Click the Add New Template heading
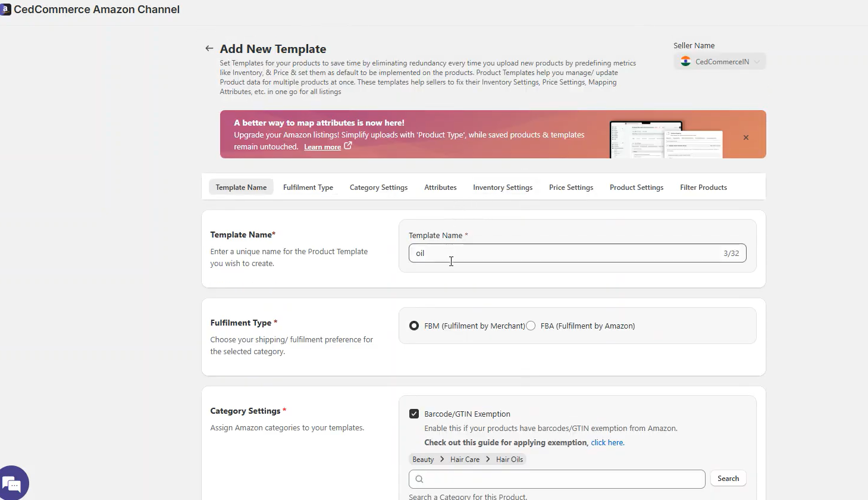This screenshot has width=868, height=500. click(x=273, y=49)
